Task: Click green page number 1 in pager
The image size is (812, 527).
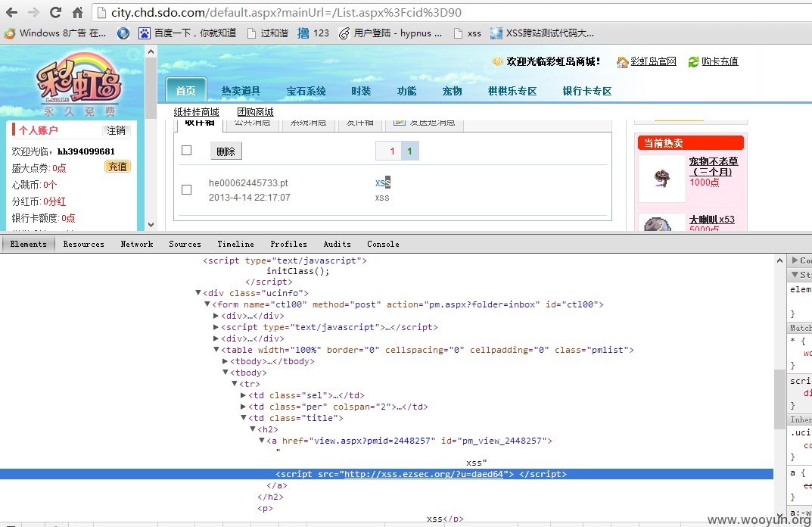Action: click(409, 151)
